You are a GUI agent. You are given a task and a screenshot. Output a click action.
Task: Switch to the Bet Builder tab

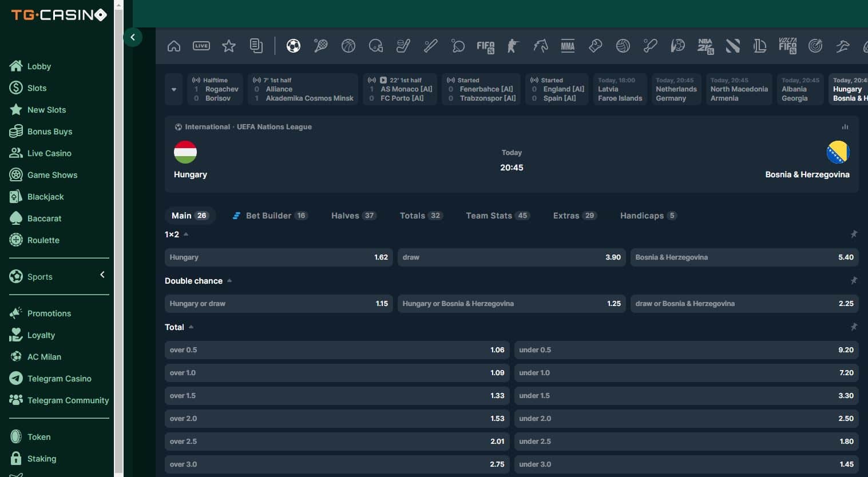tap(269, 216)
